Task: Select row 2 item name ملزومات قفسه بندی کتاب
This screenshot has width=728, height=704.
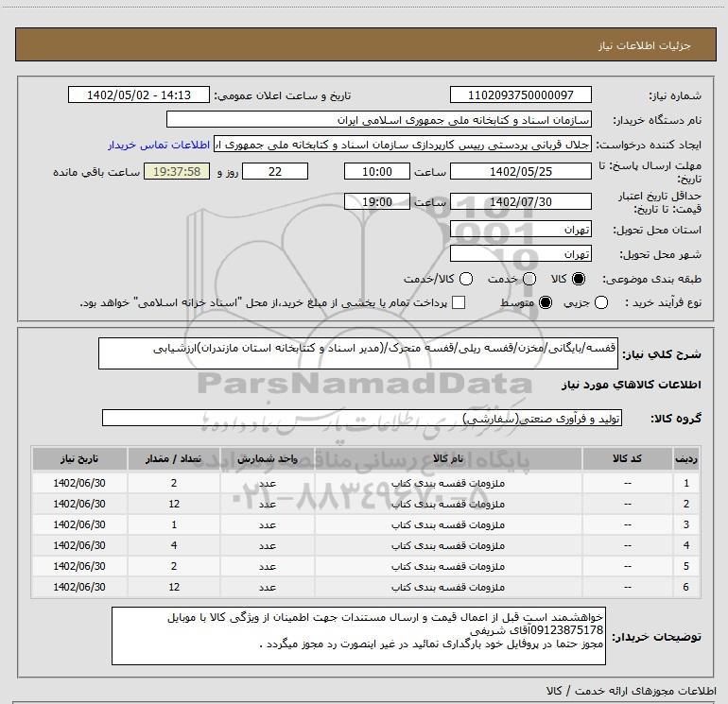Action: (448, 504)
